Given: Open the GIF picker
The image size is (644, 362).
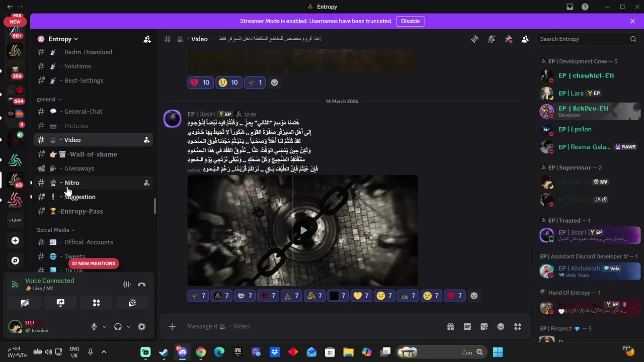Looking at the screenshot, I should [x=467, y=326].
